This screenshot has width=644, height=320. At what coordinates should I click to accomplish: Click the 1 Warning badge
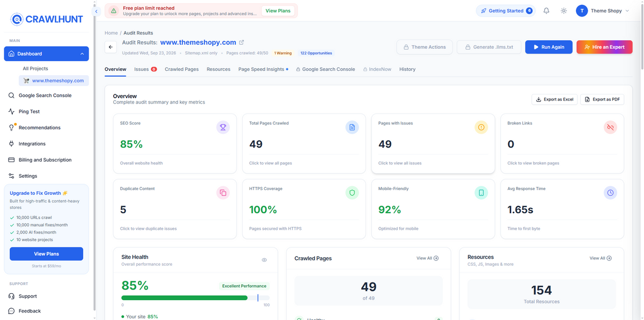[x=283, y=53]
